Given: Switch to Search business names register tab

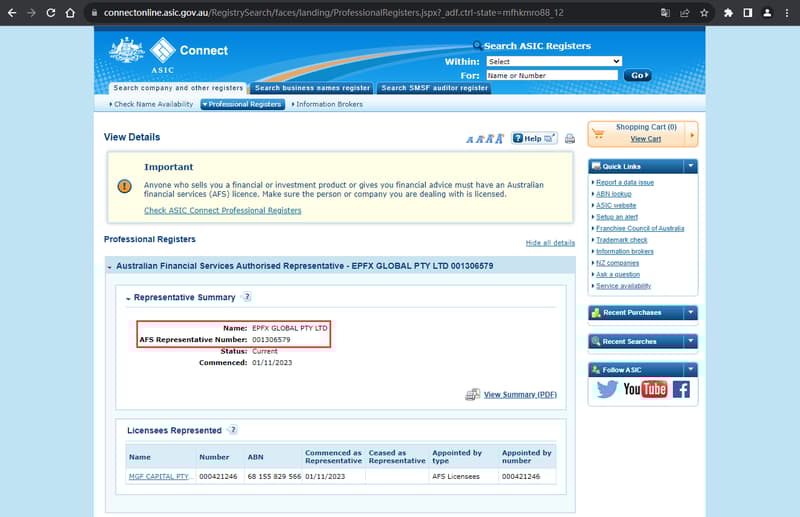Looking at the screenshot, I should coord(312,88).
